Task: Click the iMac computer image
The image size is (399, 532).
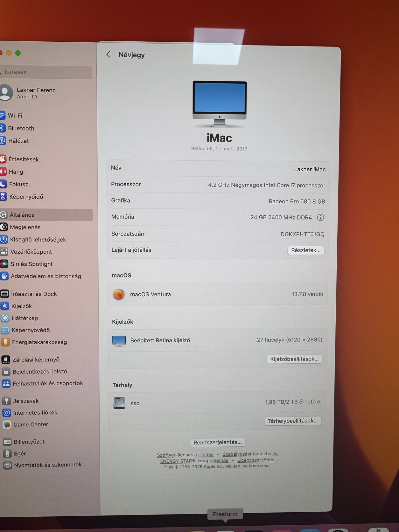Action: tap(220, 104)
